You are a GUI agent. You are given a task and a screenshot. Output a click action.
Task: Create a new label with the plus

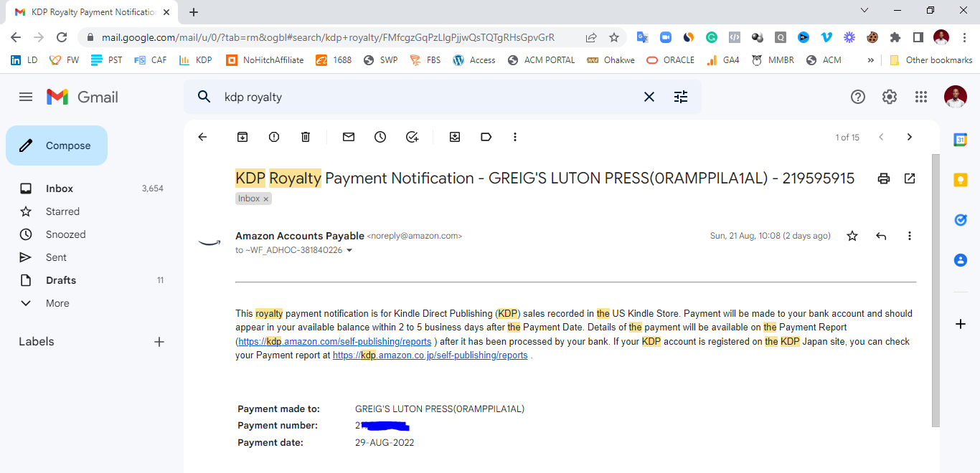pyautogui.click(x=159, y=342)
